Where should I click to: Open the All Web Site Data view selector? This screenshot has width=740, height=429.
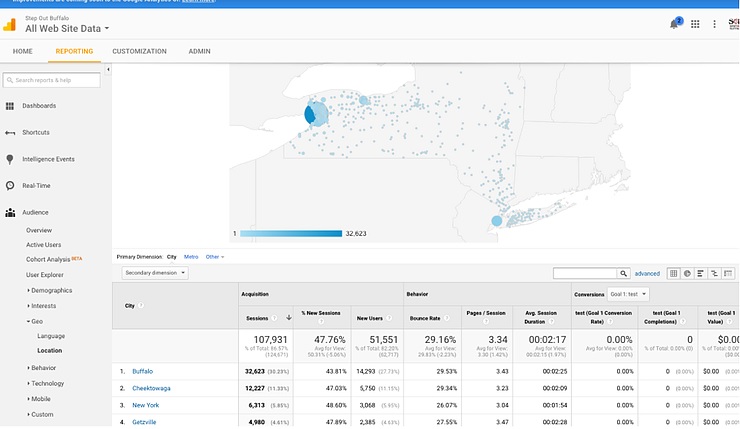coord(67,28)
